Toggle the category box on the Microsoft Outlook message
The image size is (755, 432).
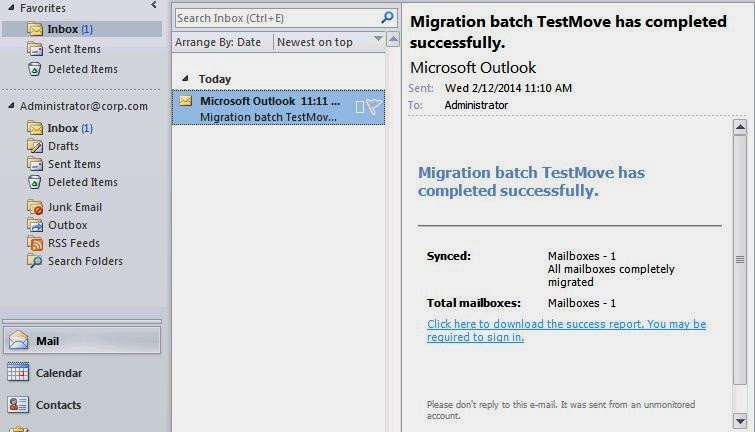[360, 107]
